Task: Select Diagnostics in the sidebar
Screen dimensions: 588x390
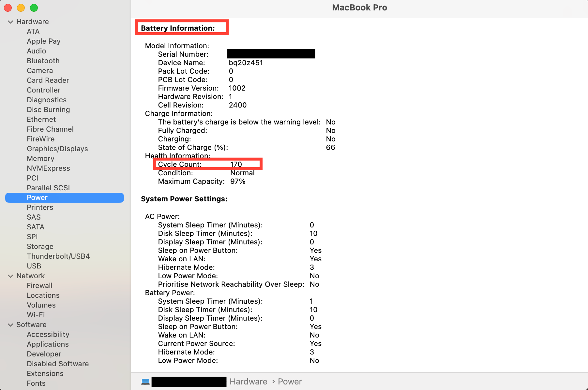Action: 47,100
